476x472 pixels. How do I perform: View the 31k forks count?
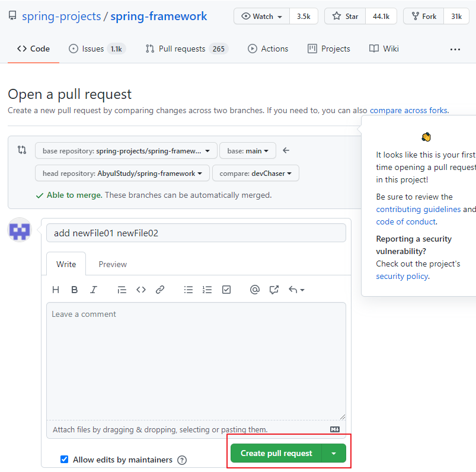456,17
